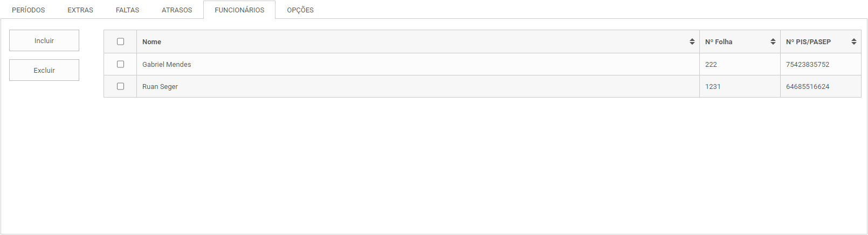This screenshot has width=868, height=235.
Task: Check the Ruan Seger row checkbox
Action: pyautogui.click(x=120, y=86)
